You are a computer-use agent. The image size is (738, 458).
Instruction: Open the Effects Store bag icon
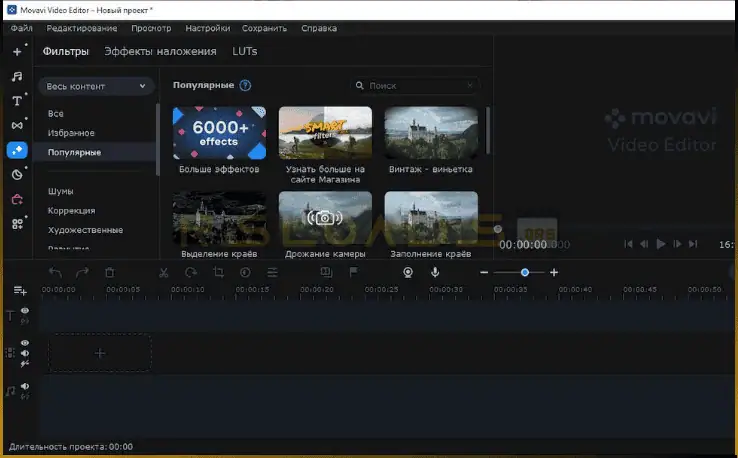point(17,199)
